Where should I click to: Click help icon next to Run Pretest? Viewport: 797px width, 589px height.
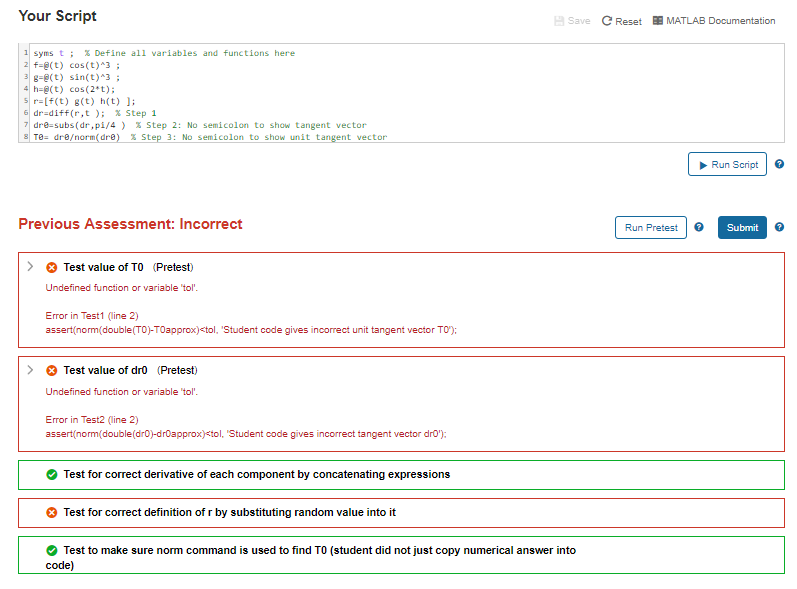(699, 227)
